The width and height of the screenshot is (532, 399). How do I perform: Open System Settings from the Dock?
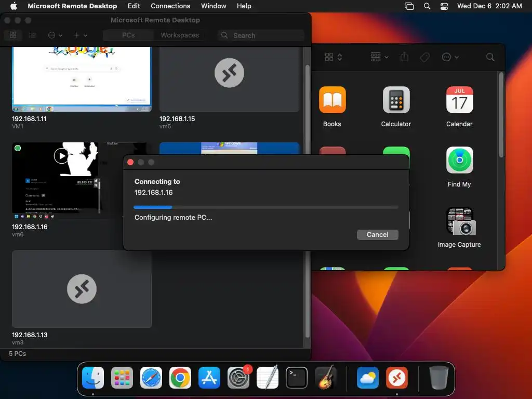click(238, 378)
